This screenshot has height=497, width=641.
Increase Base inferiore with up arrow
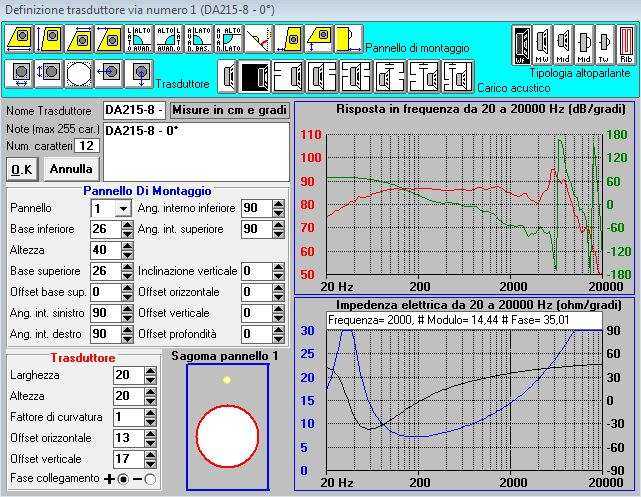128,225
